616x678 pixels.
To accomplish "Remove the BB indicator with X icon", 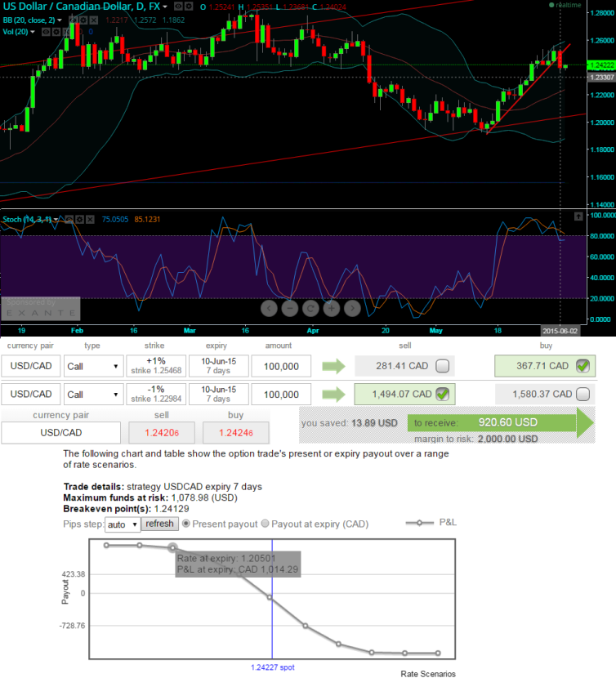I will 94,20.
